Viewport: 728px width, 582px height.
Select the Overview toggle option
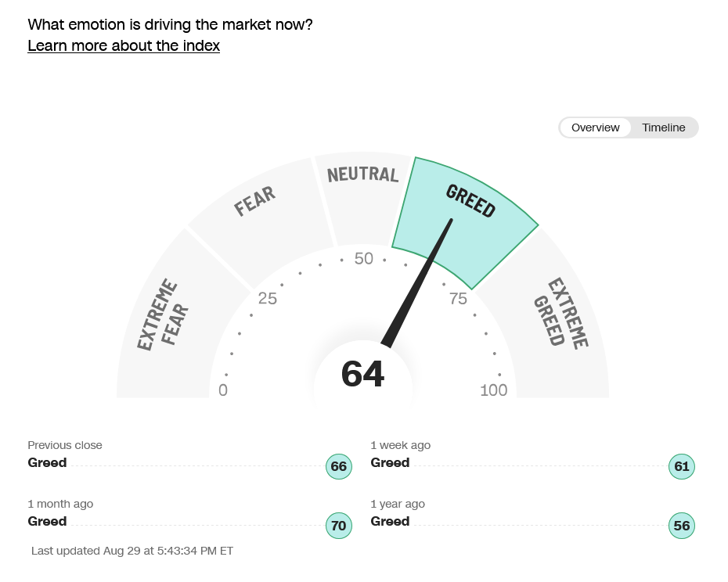point(595,128)
